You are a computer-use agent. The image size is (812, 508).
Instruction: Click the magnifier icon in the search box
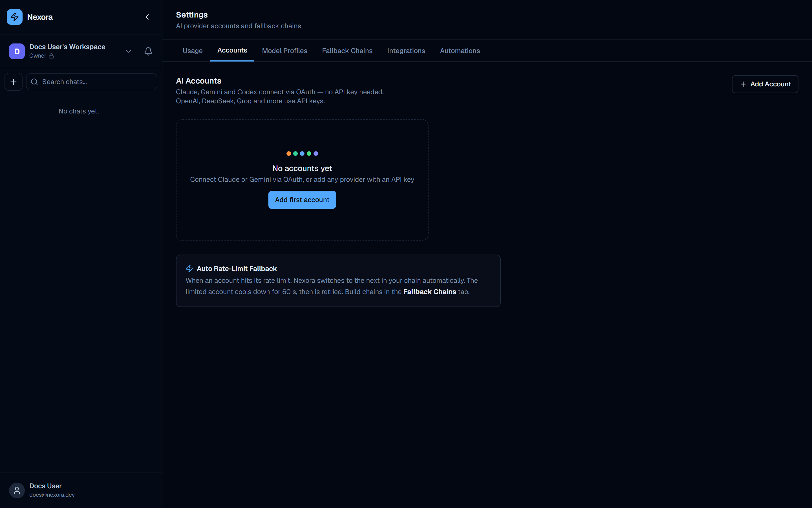click(34, 82)
